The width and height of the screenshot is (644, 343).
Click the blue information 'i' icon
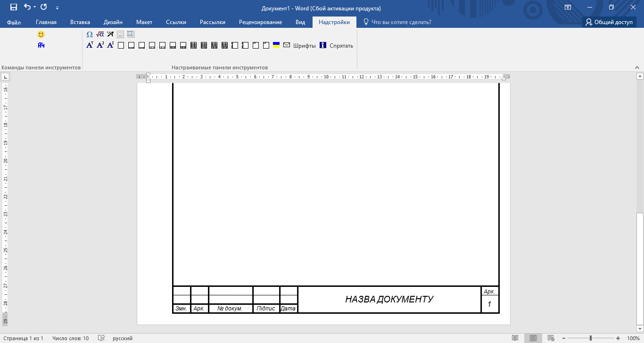[x=323, y=45]
